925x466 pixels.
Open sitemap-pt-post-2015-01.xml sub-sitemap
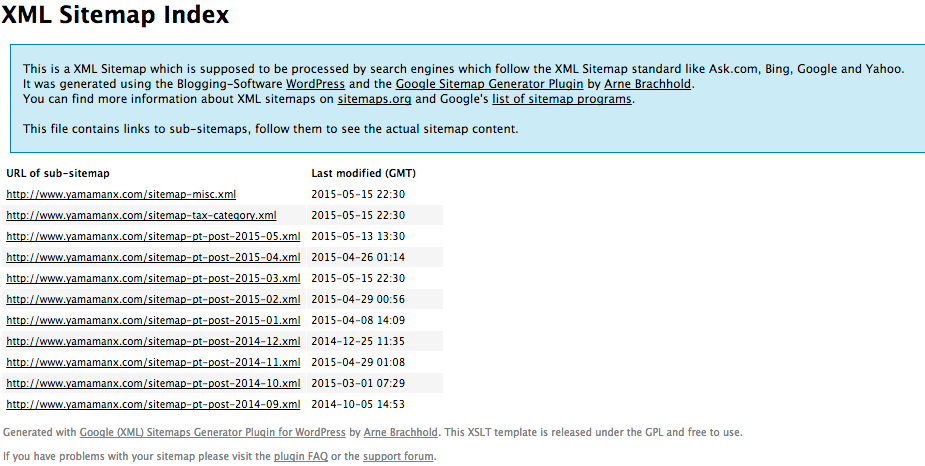pos(153,320)
